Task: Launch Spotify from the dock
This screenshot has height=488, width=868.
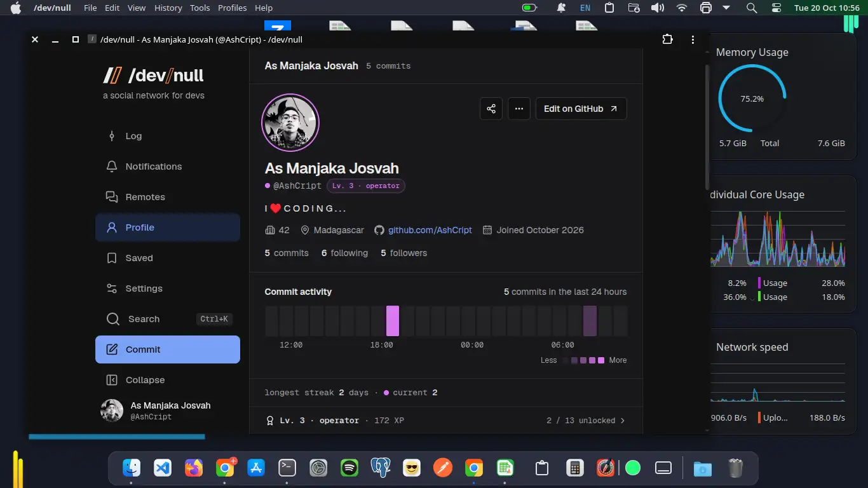Action: pos(349,468)
